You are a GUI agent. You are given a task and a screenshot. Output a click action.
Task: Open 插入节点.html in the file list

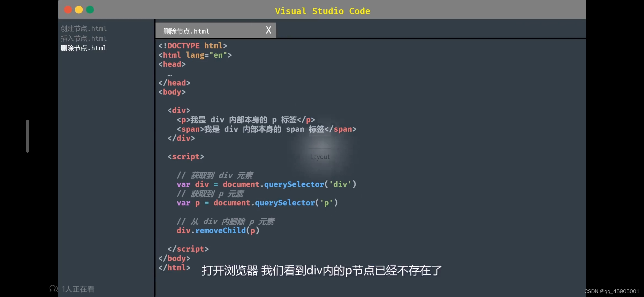pyautogui.click(x=84, y=38)
